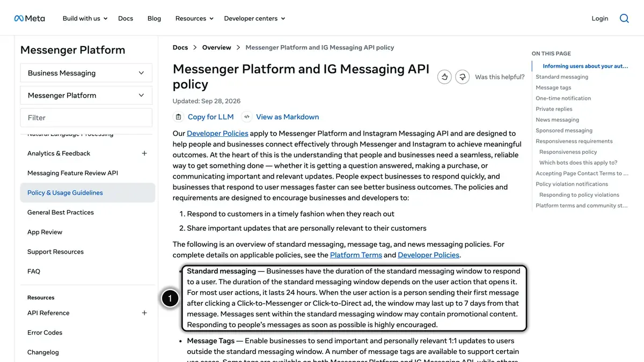Image resolution: width=644 pixels, height=362 pixels.
Task: Open the Messenger Platform selector dropdown
Action: pos(86,95)
